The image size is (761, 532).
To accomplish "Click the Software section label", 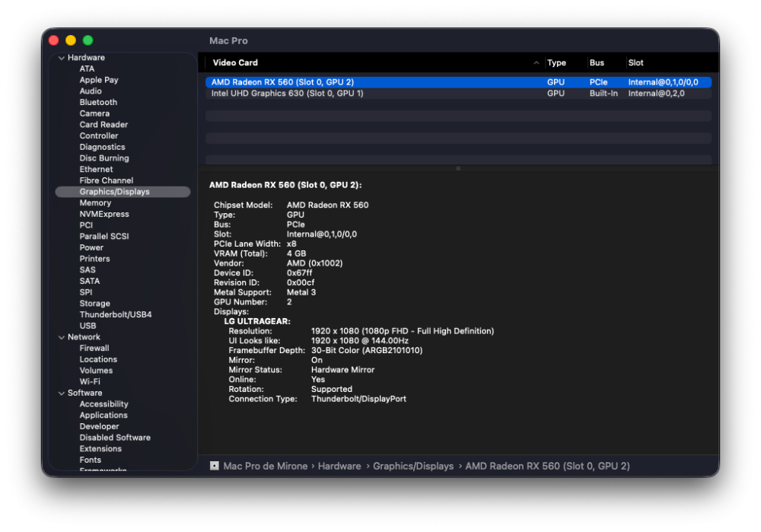I will click(x=85, y=393).
